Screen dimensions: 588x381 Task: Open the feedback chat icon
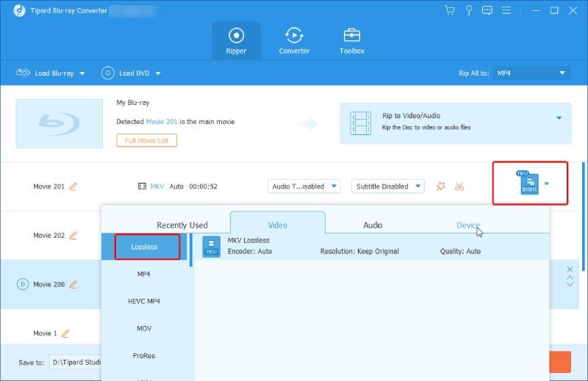coord(487,10)
